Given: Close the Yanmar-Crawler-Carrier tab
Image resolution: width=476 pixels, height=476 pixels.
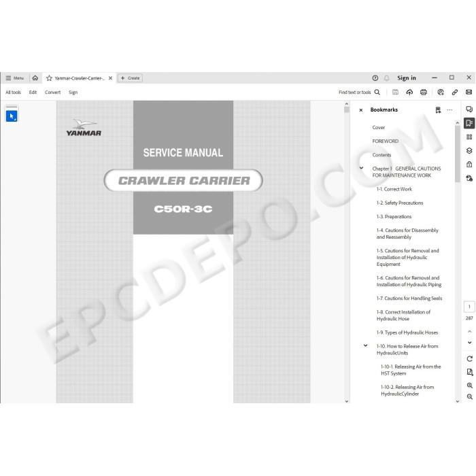Looking at the screenshot, I should (x=110, y=78).
